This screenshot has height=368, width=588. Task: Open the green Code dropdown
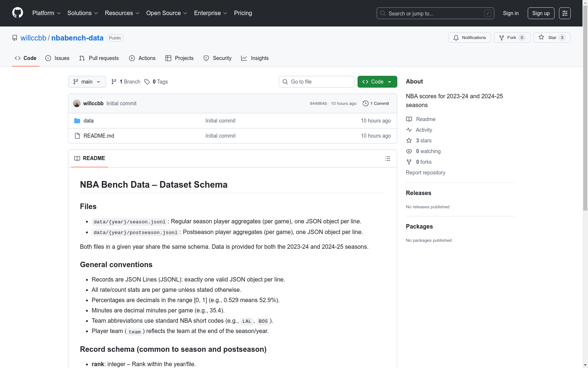tap(377, 82)
